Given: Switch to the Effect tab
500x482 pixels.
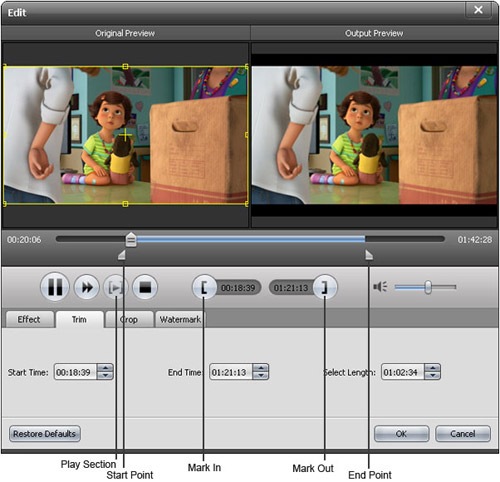Looking at the screenshot, I should coord(29,319).
